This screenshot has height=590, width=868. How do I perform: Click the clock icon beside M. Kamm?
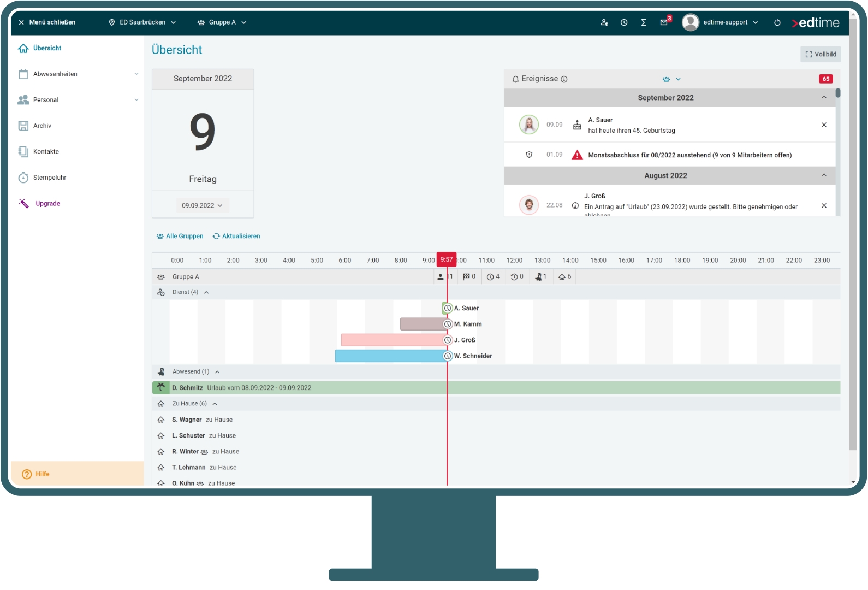[448, 324]
